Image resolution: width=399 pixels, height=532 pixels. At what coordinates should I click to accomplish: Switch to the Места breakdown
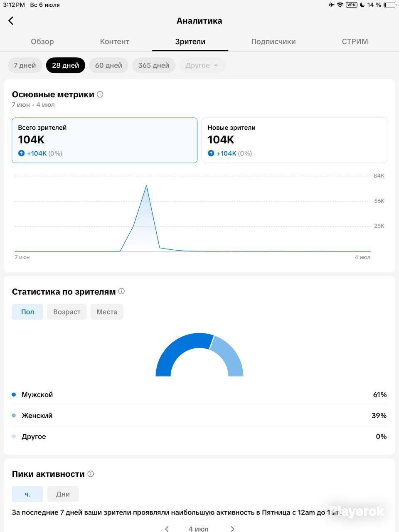pyautogui.click(x=107, y=312)
